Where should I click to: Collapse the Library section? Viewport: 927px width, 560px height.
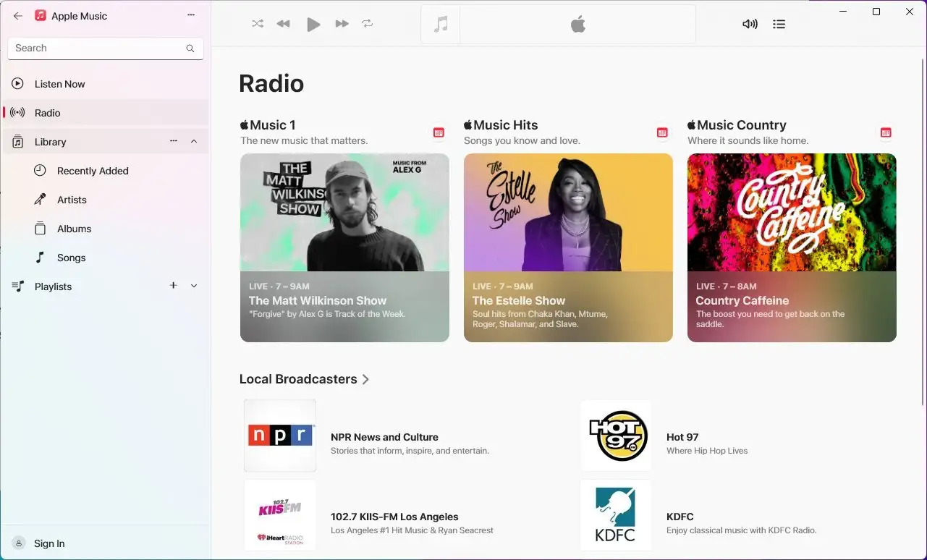pos(193,142)
